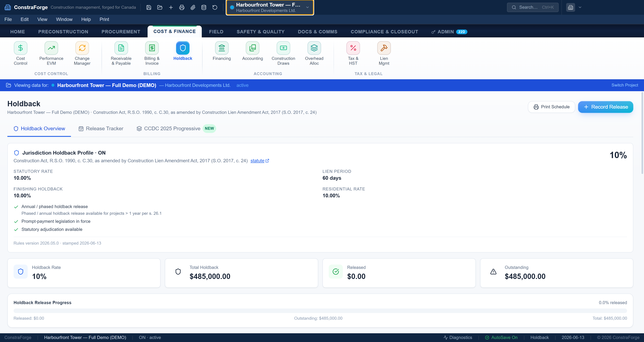Switch to the PROCUREMENT tab
This screenshot has width=644, height=342.
coord(121,32)
